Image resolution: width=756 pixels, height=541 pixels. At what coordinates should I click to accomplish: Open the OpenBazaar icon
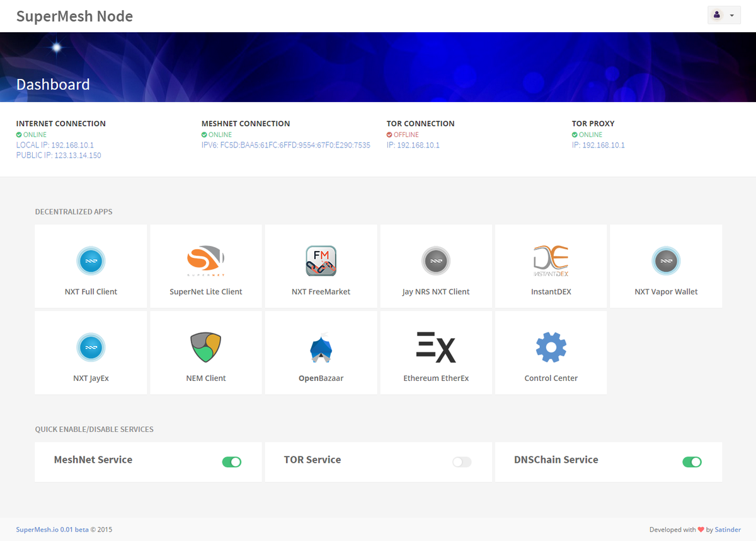321,347
